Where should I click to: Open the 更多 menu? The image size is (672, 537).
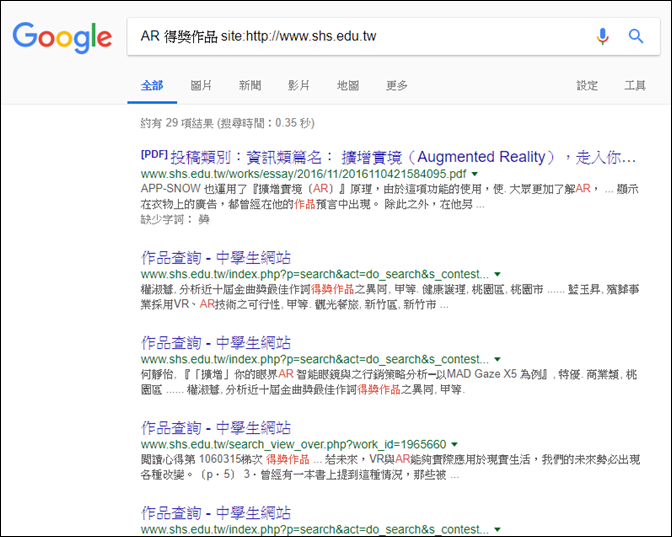pyautogui.click(x=396, y=85)
